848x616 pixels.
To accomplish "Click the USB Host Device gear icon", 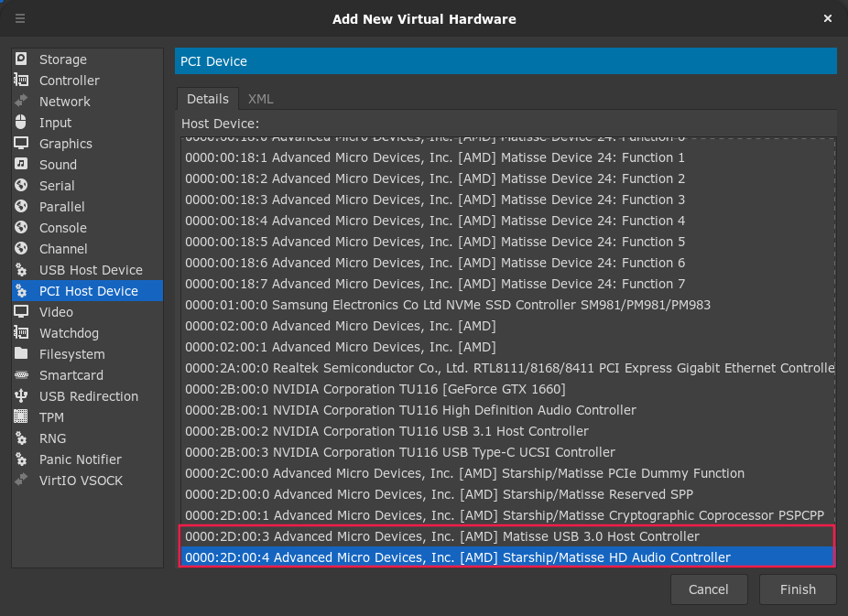I will 21,270.
